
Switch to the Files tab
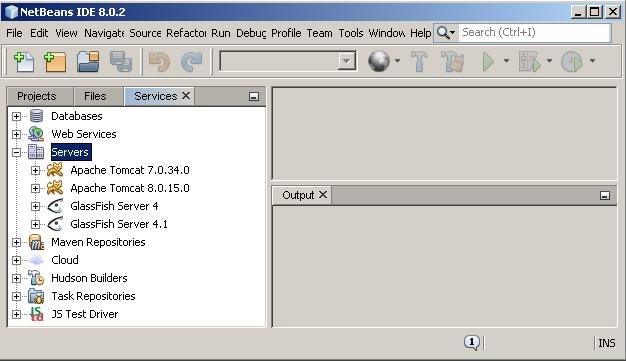coord(95,96)
